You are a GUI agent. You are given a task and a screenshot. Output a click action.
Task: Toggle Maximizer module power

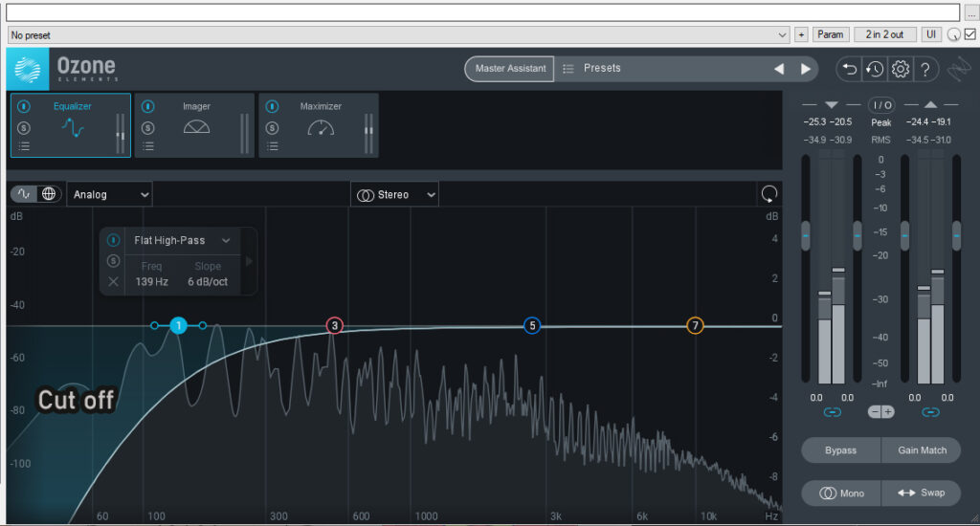(272, 106)
